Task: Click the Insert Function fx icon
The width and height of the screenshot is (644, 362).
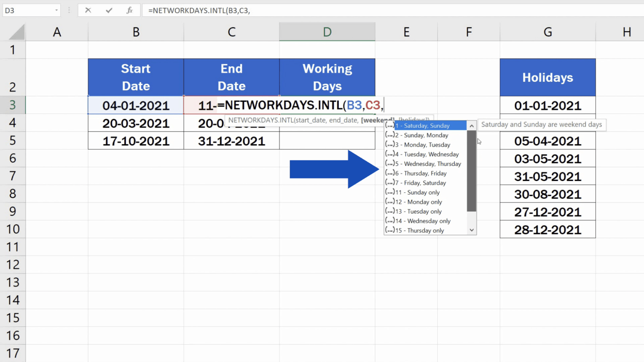Action: (130, 10)
